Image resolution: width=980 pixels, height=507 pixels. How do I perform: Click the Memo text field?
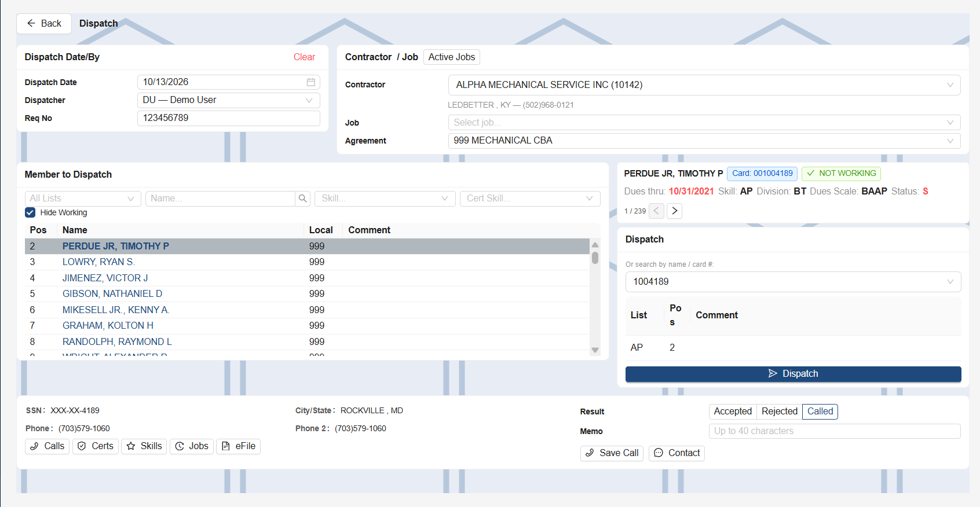[835, 431]
